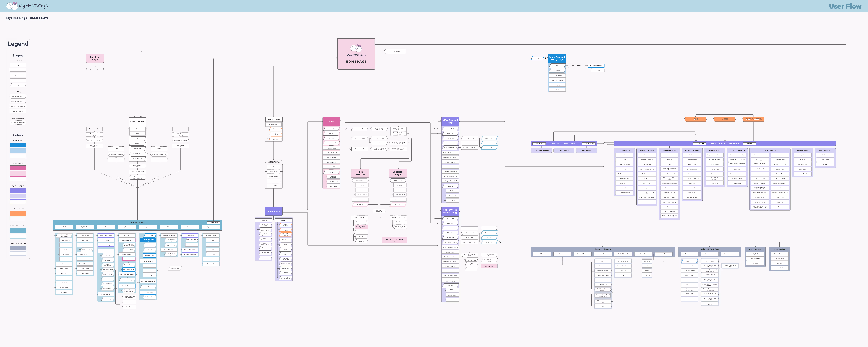Open Dropdown Menu under Search Bar
The width and height of the screenshot is (868, 347).
274,124
